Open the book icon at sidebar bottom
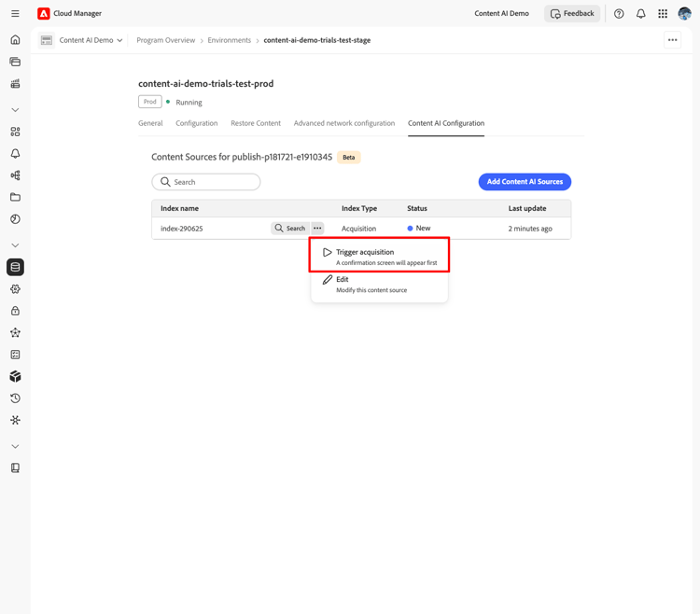Screen dimensions: 700x614 15,467
